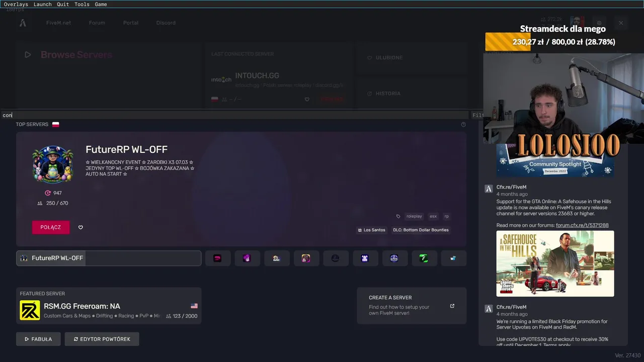644x362 pixels.
Task: Favorite INTOUCH.GG with the heart icon
Action: click(307, 100)
